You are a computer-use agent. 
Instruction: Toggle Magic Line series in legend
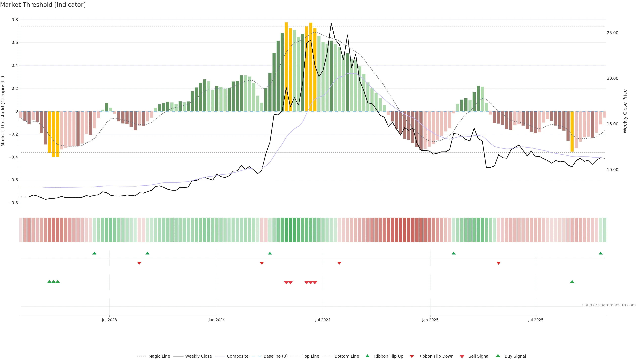[x=159, y=356]
